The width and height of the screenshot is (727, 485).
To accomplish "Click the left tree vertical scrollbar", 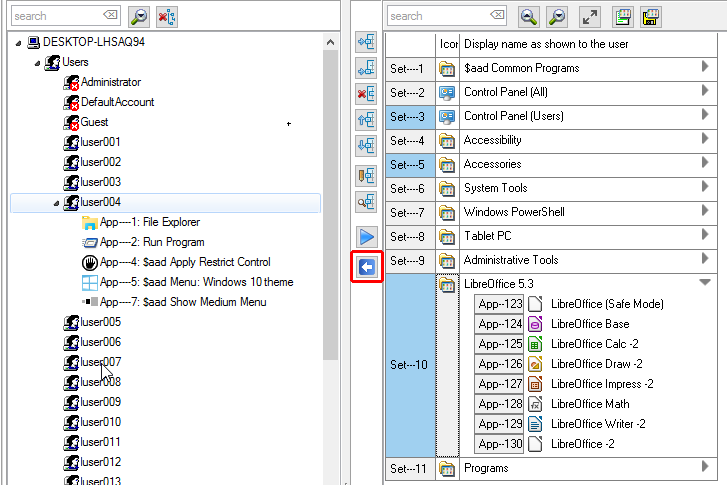I will [x=331, y=200].
